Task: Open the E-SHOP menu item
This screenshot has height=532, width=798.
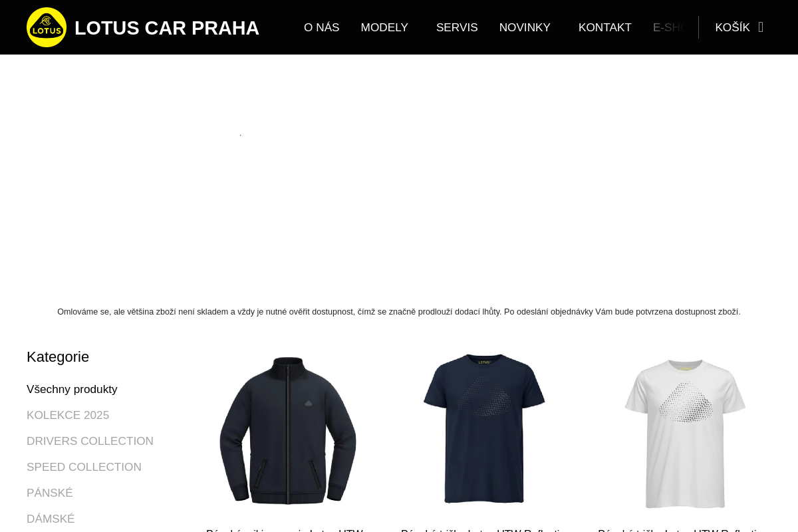Action: [668, 27]
